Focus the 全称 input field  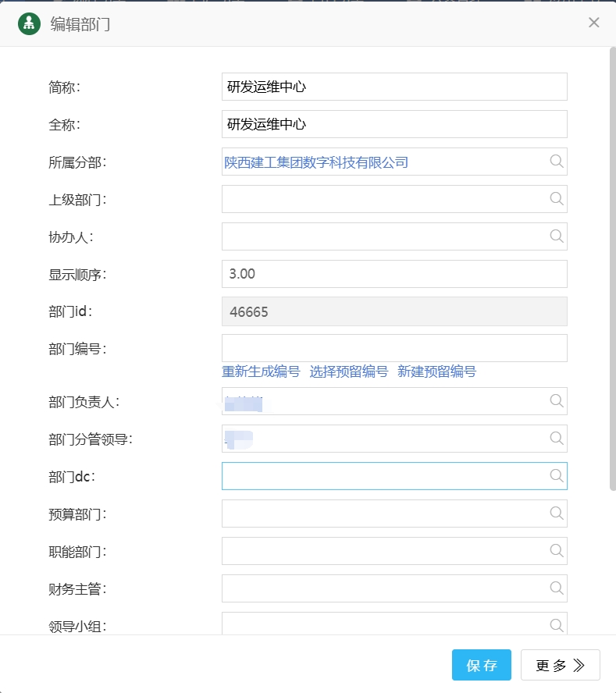pyautogui.click(x=393, y=124)
